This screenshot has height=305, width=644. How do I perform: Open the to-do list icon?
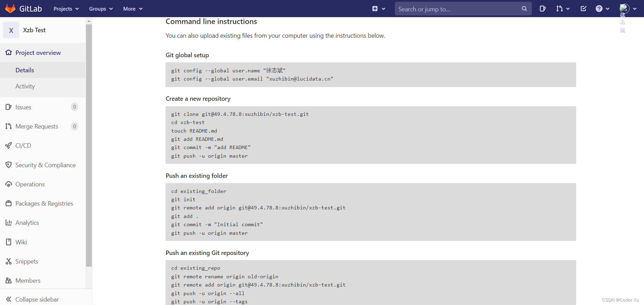[x=583, y=9]
